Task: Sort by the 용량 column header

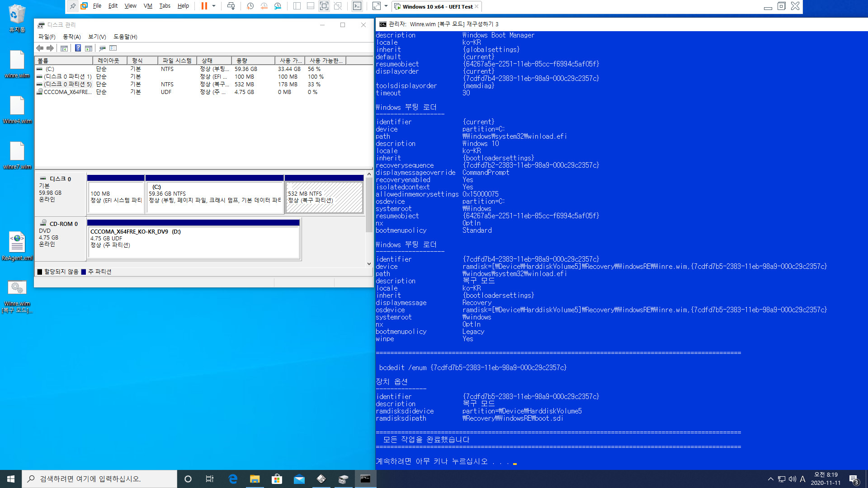Action: pyautogui.click(x=253, y=61)
